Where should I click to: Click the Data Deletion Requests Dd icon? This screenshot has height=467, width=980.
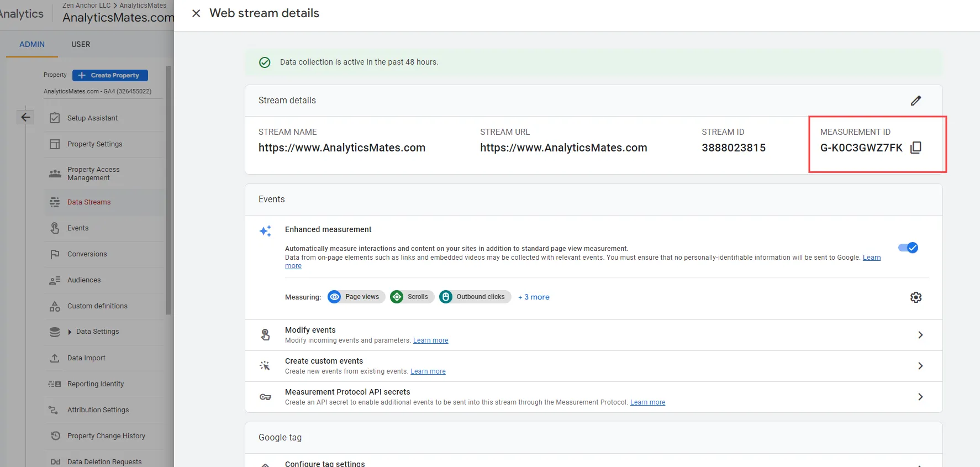coord(55,462)
